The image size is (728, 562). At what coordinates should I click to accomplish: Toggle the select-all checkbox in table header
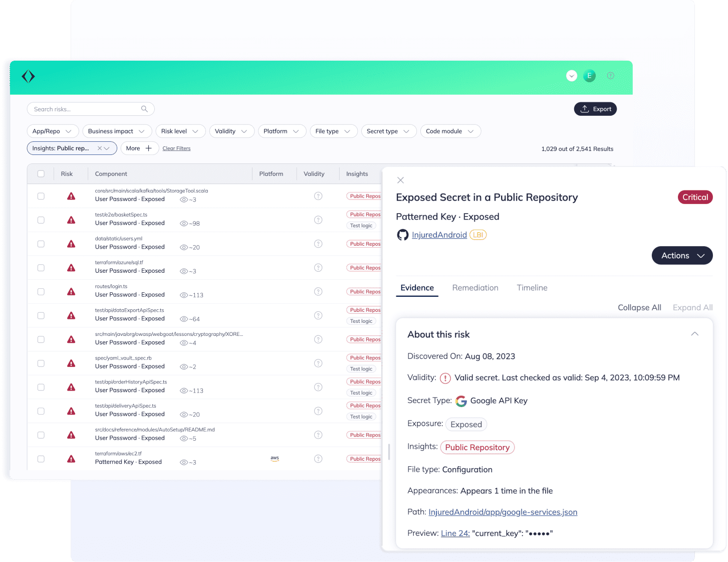41,174
